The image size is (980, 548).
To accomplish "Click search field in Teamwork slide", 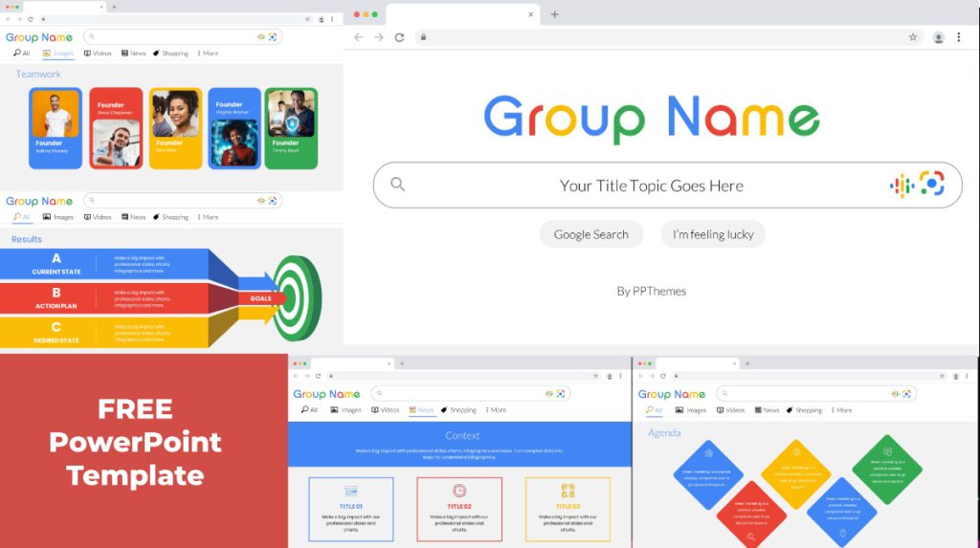I will coord(183,37).
